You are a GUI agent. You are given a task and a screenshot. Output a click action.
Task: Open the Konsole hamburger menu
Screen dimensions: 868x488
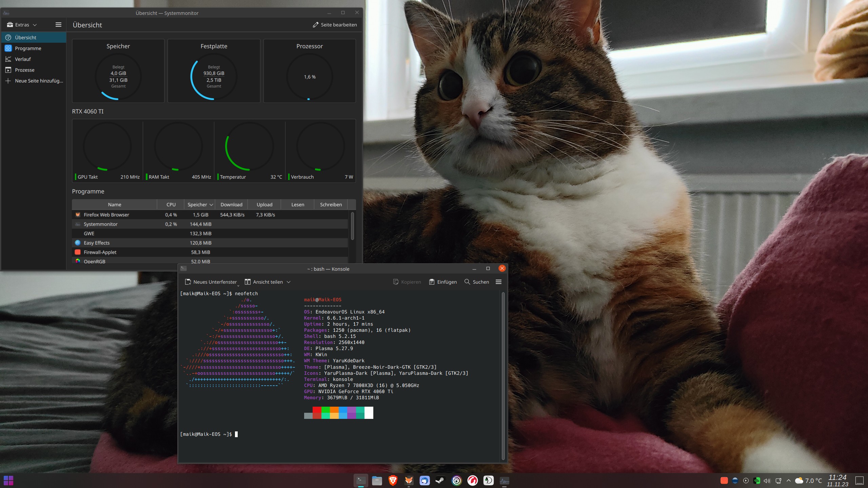[499, 282]
